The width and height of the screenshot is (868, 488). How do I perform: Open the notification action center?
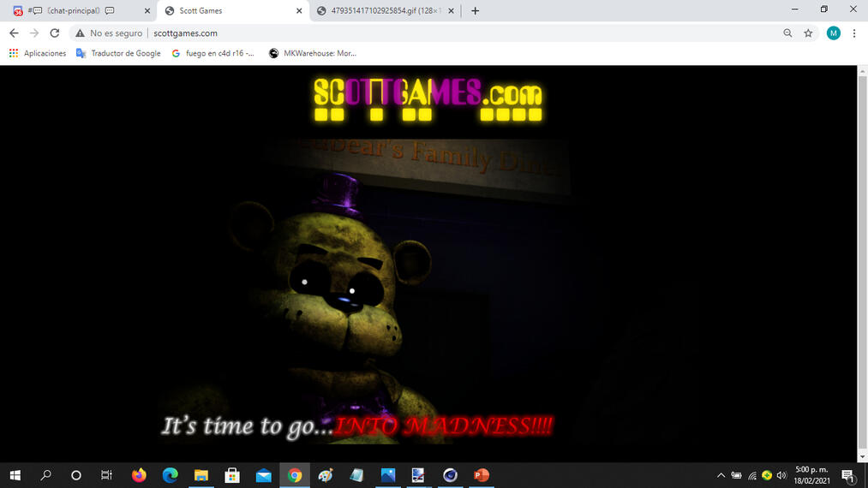point(848,475)
